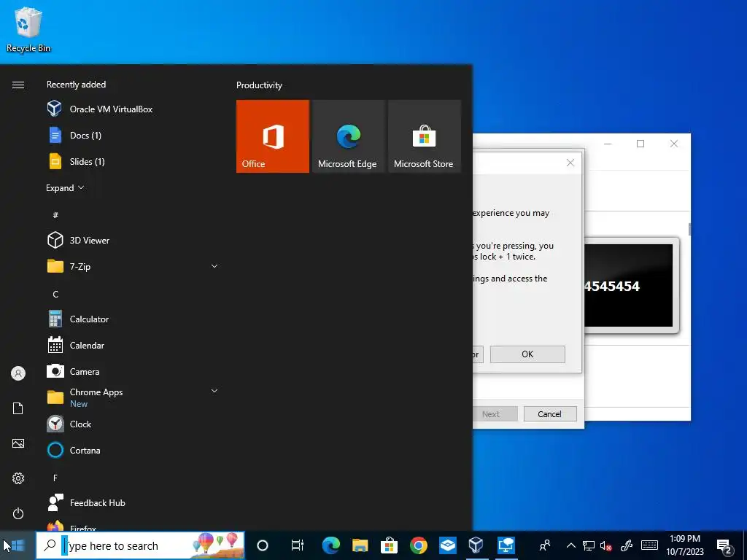The height and width of the screenshot is (560, 747).
Task: Open Windows Ink Workspace pen icon
Action: (627, 545)
